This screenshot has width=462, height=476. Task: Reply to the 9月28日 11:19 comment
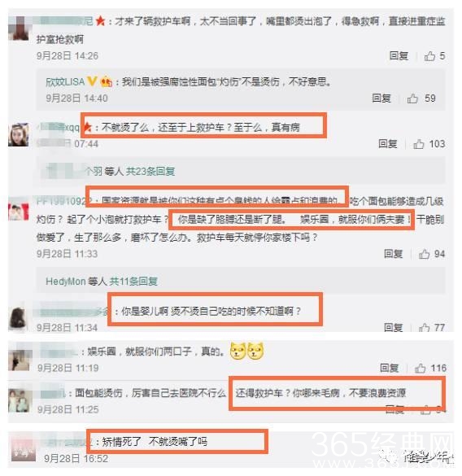click(x=390, y=368)
